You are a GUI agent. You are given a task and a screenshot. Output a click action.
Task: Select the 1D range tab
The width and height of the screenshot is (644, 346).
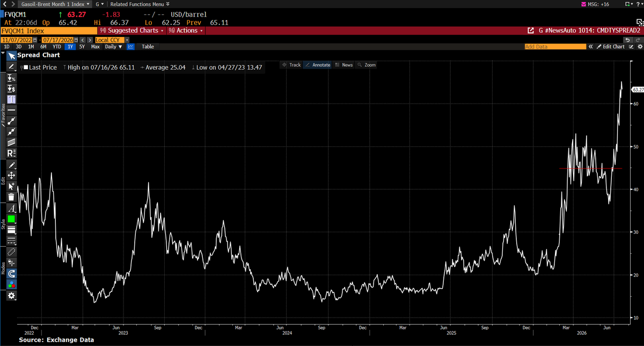(x=7, y=47)
